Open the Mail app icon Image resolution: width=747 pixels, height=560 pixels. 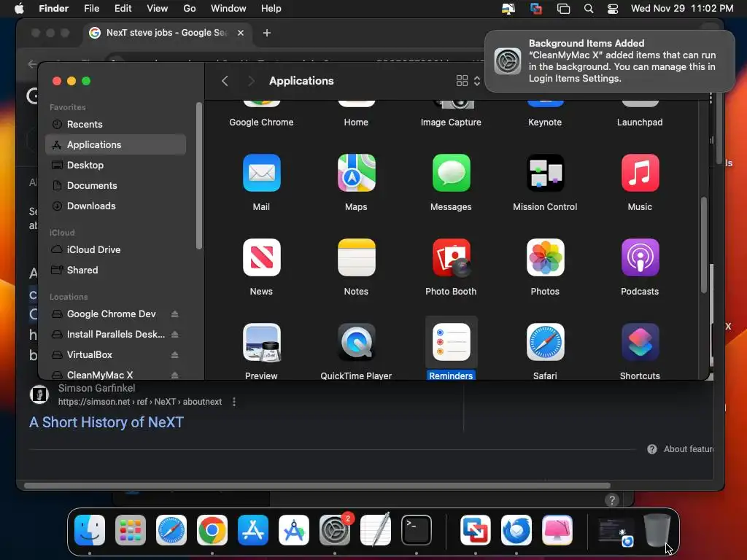(262, 173)
